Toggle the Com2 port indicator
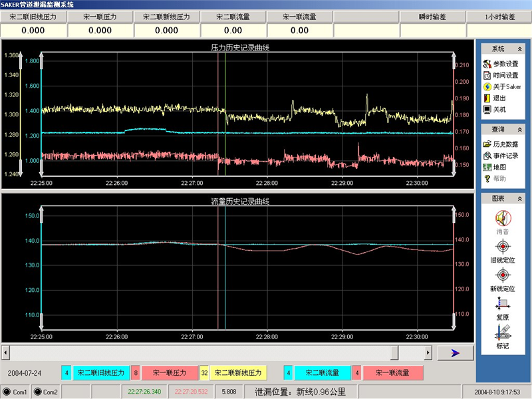 coord(46,392)
